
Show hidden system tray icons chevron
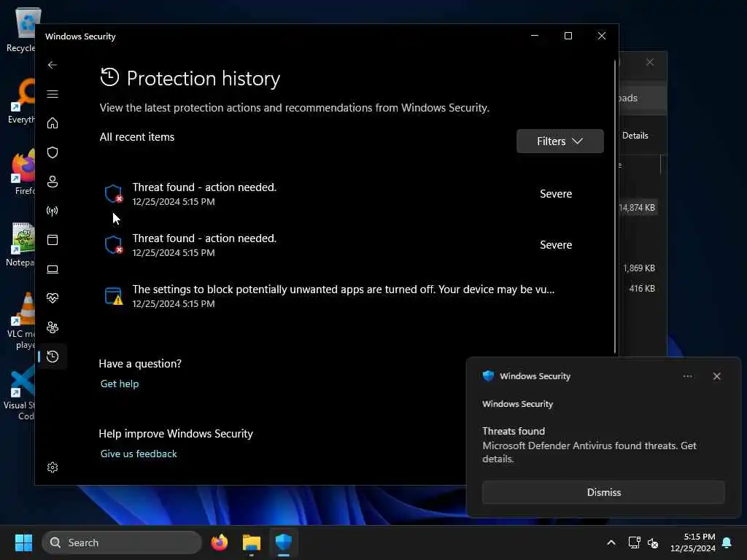(611, 542)
